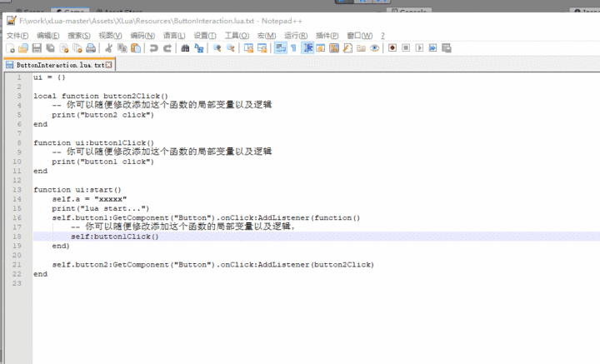Click "print("button1 click")" line

tap(103, 162)
